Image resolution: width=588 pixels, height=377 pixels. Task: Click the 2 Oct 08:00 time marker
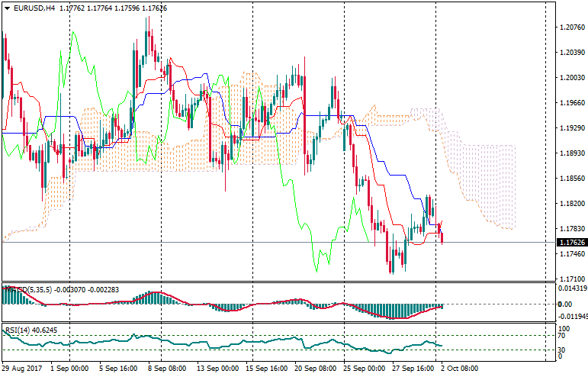coord(458,368)
